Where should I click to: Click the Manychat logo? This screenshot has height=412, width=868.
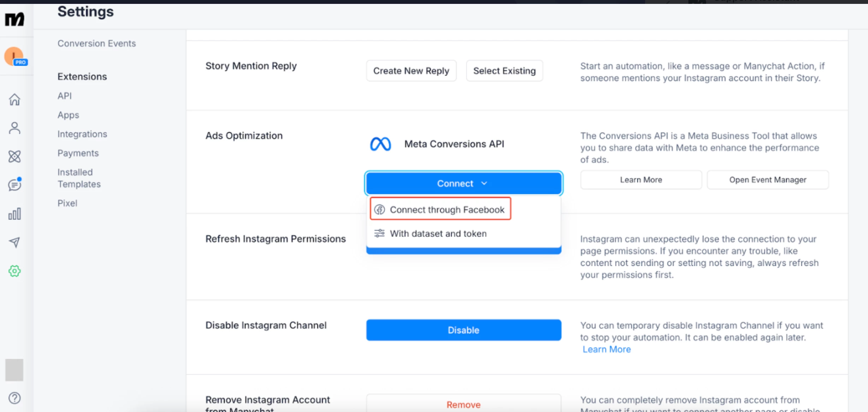click(x=14, y=19)
